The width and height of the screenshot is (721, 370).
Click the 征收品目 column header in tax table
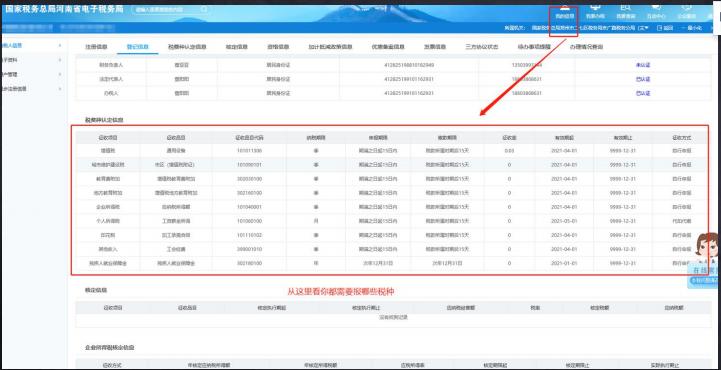176,137
